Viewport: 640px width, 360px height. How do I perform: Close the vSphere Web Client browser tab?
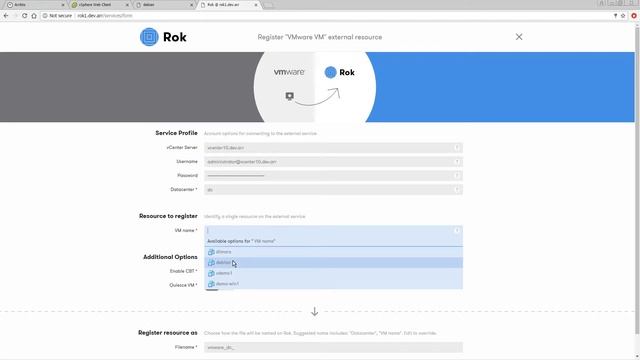127,5
